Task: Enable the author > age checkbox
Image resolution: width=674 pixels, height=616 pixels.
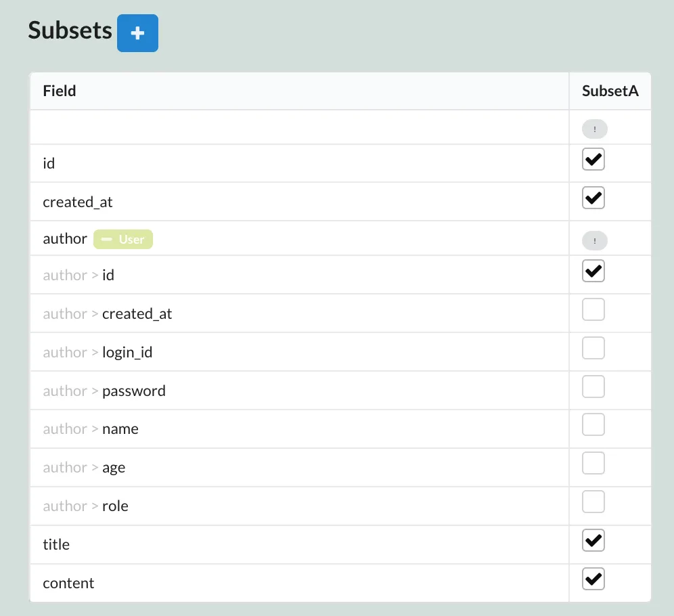Action: pyautogui.click(x=593, y=464)
